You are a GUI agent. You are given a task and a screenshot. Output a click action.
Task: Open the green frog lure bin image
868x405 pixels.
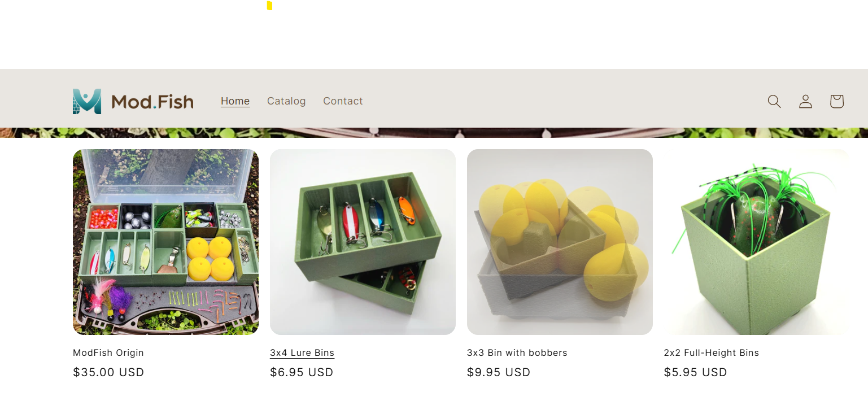[757, 242]
